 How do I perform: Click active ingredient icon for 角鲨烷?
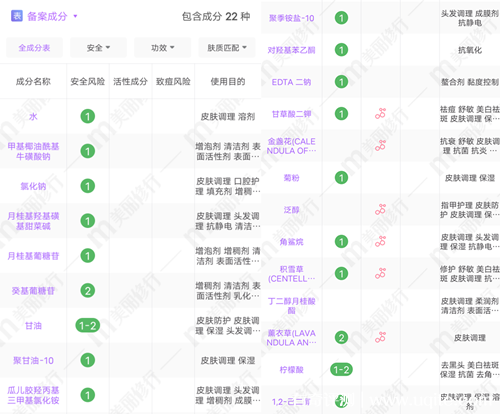point(380,242)
